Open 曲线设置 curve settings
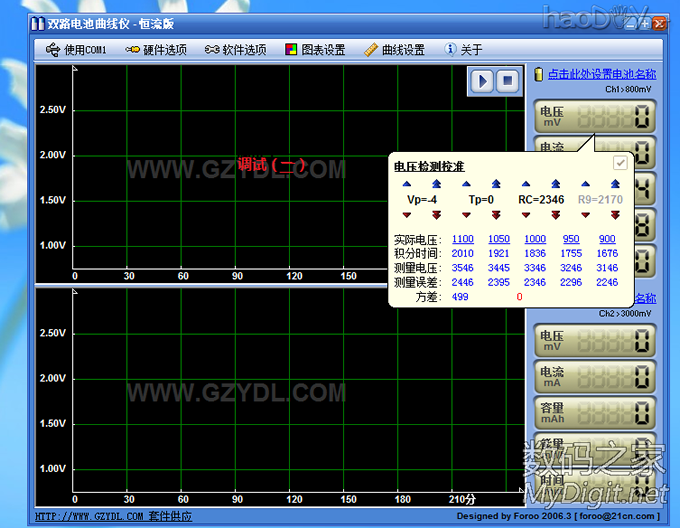 [394, 49]
